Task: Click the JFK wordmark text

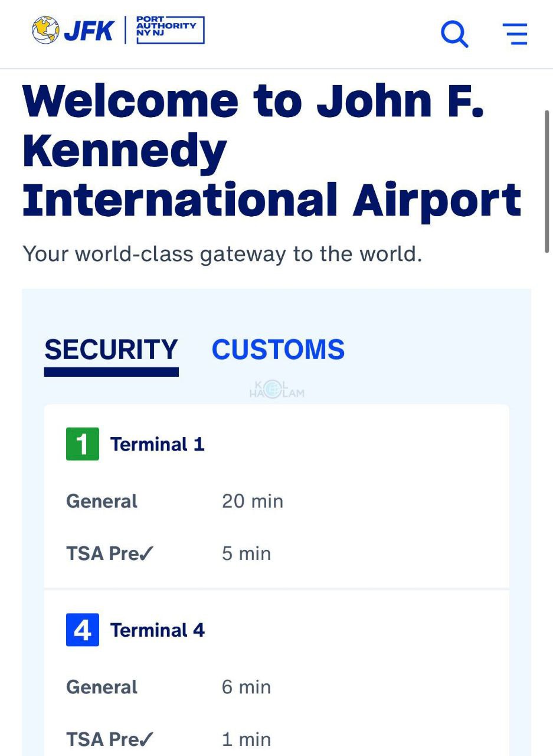Action: [89, 31]
